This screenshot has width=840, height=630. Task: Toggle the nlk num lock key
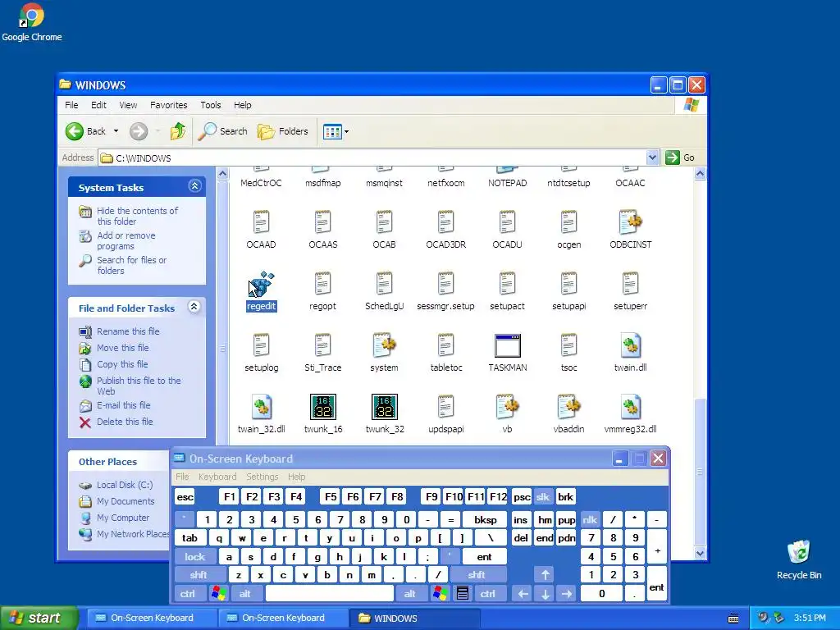pos(591,519)
